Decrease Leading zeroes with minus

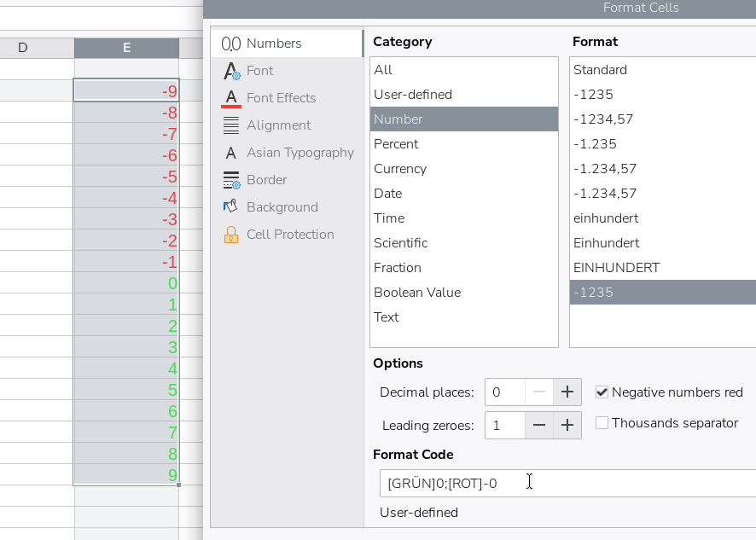pos(539,425)
